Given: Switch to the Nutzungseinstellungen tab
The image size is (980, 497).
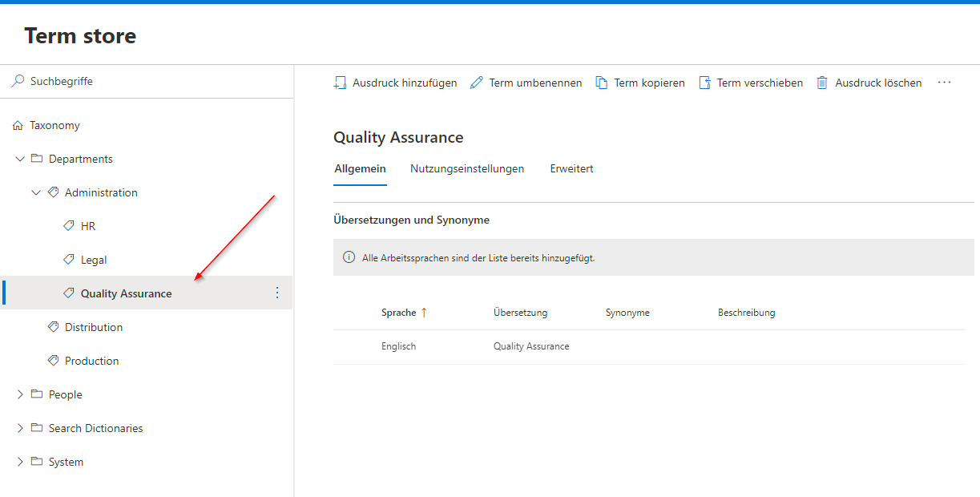Looking at the screenshot, I should tap(467, 169).
